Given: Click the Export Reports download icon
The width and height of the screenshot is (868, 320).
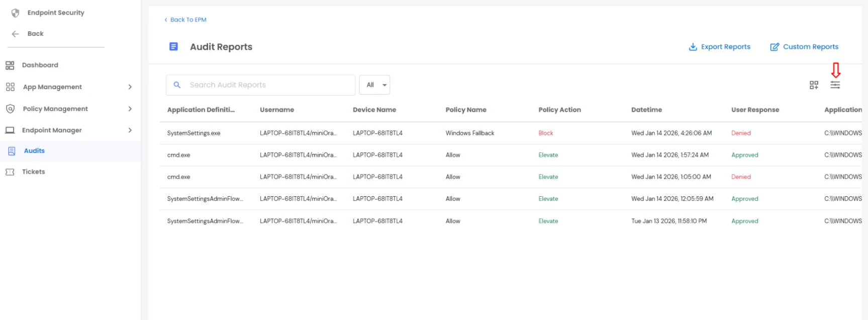Looking at the screenshot, I should (x=693, y=47).
